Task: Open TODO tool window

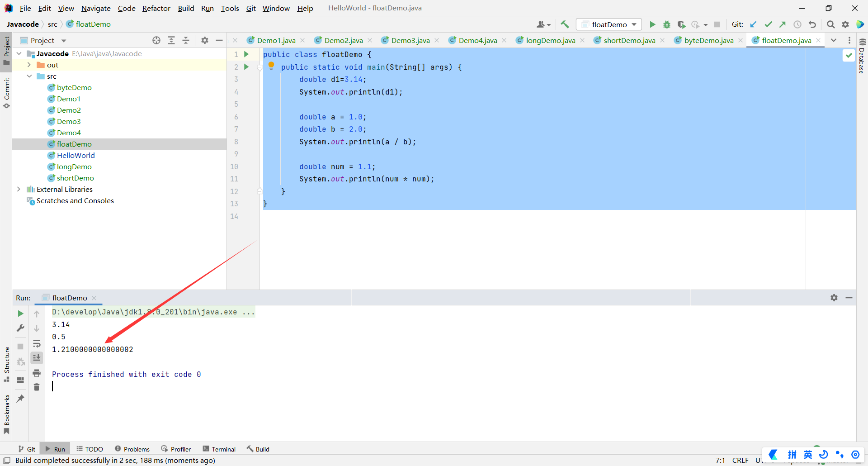Action: coord(90,449)
